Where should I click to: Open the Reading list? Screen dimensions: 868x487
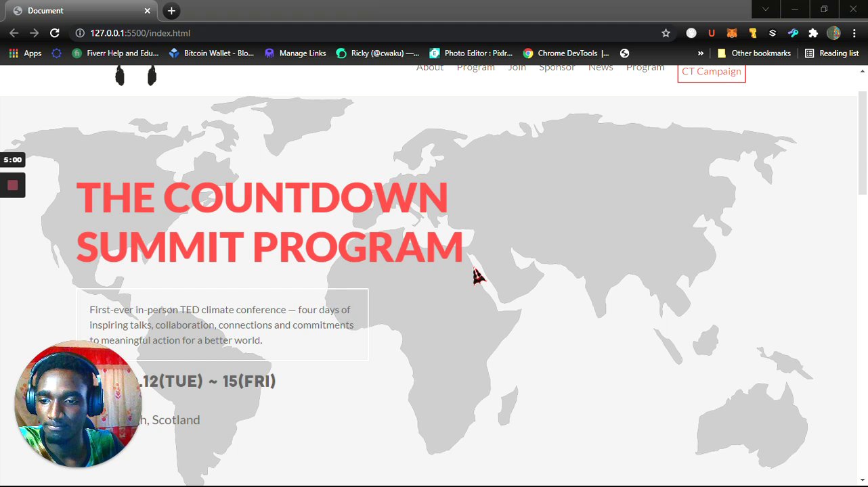pos(831,53)
